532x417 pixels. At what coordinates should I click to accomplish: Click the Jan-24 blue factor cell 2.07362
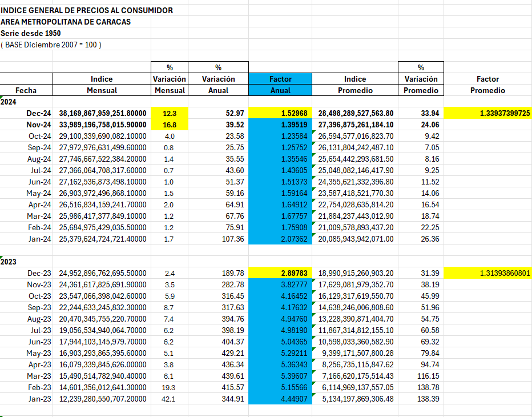(x=280, y=239)
